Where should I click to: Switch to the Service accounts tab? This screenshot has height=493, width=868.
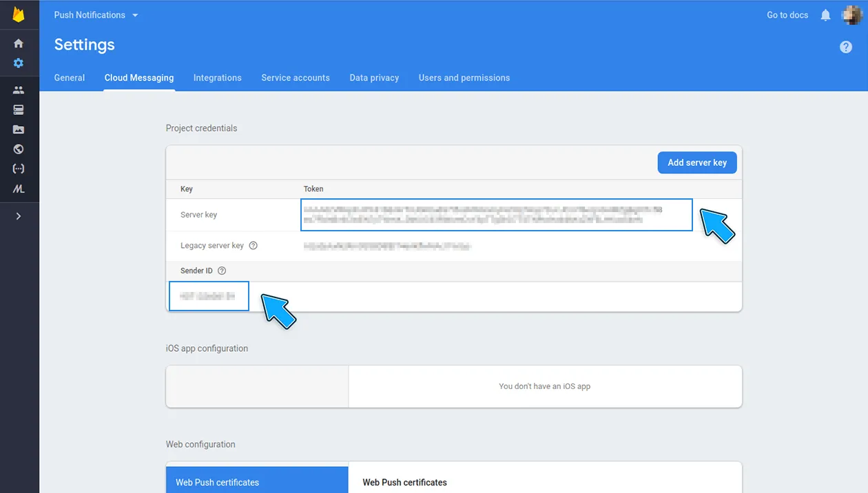coord(296,78)
